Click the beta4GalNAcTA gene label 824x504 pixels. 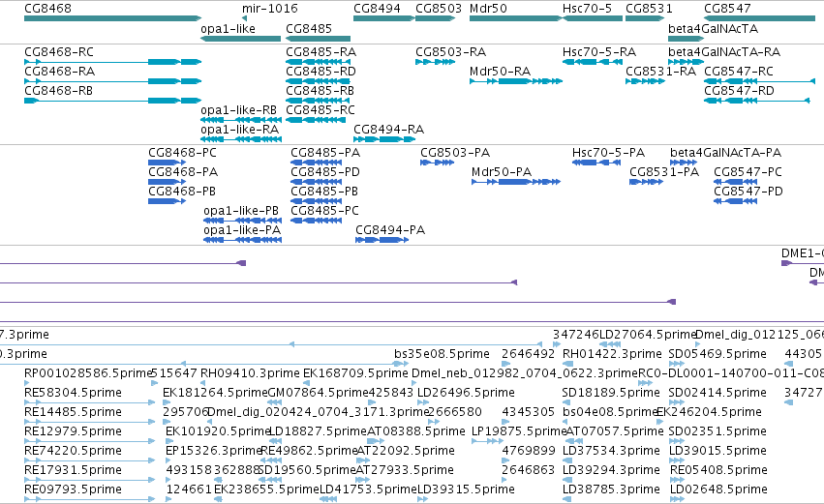click(x=713, y=29)
